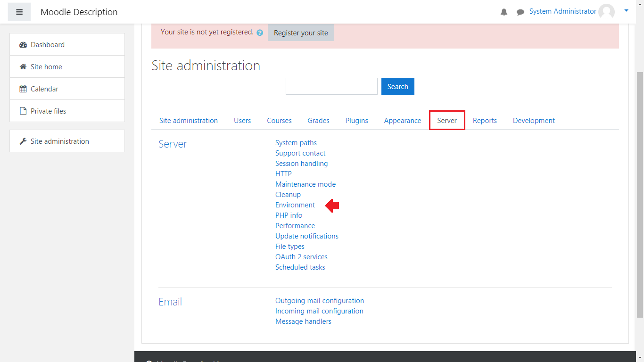Click the site administration search field
Screen dimensions: 644x362
[331, 86]
